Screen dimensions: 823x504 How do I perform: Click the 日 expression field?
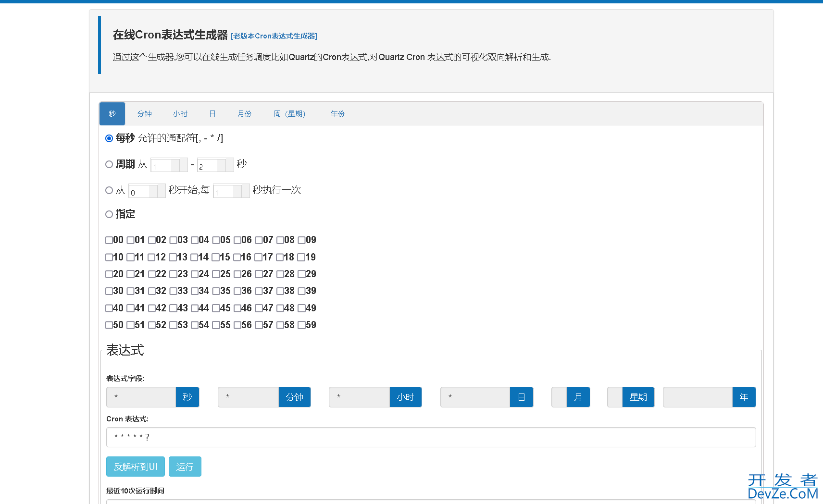point(475,397)
